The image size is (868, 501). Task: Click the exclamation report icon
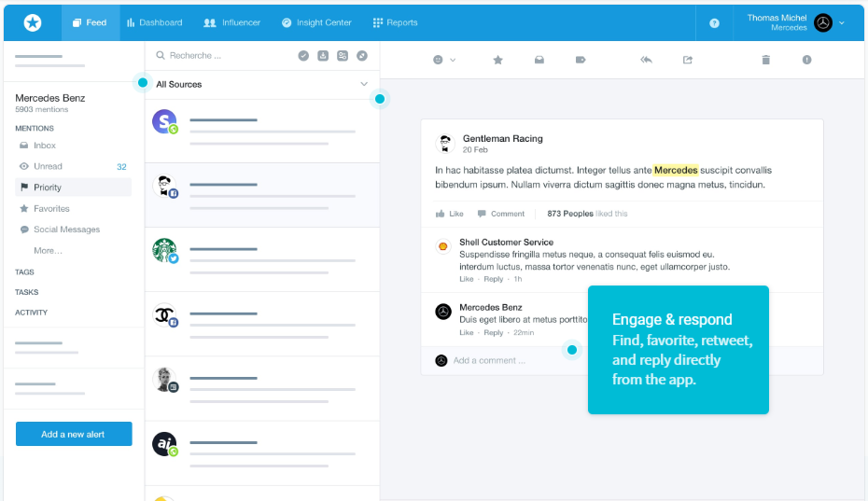(806, 60)
